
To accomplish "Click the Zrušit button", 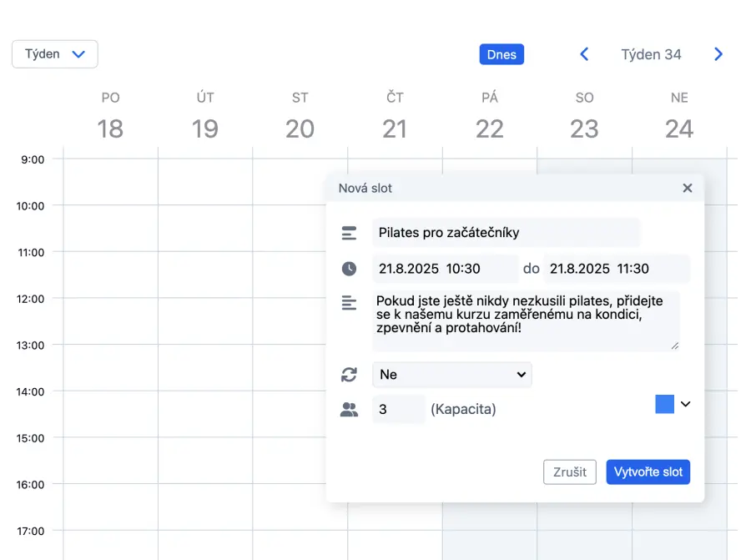I will click(x=570, y=472).
